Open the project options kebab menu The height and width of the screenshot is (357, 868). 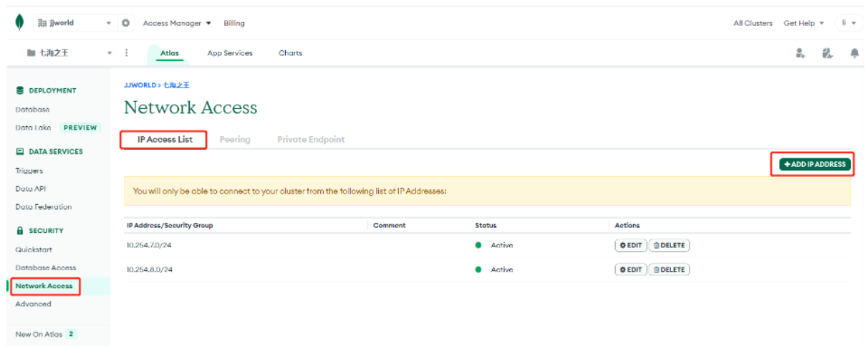(x=127, y=52)
